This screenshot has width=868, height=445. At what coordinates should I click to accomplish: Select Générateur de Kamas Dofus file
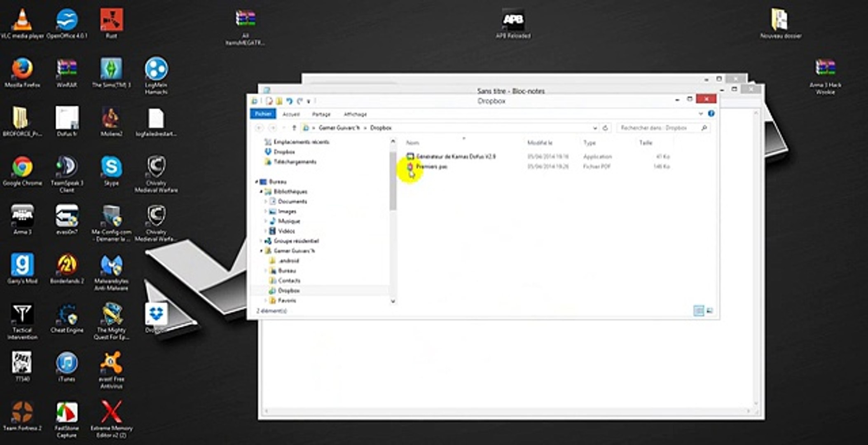point(455,157)
